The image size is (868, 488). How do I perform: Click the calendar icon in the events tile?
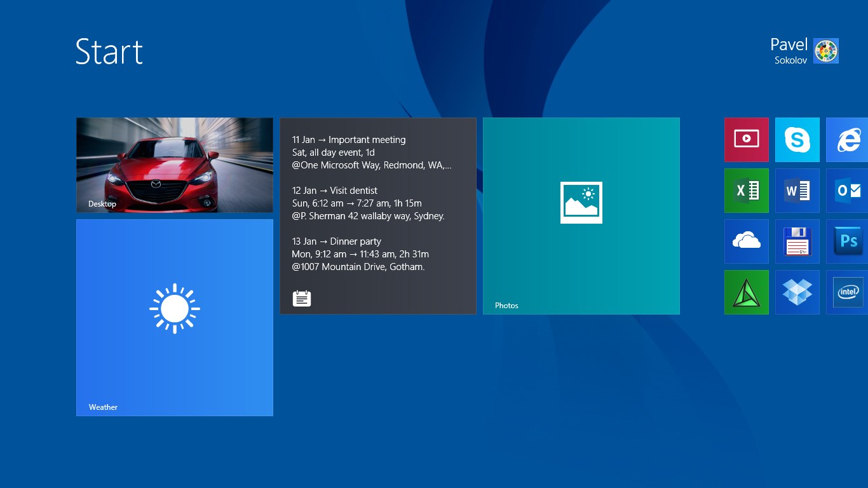[x=302, y=298]
